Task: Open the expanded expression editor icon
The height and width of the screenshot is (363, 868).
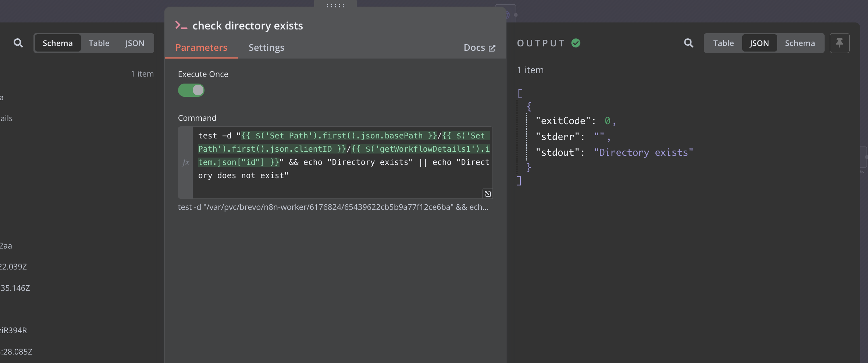Action: coord(488,194)
